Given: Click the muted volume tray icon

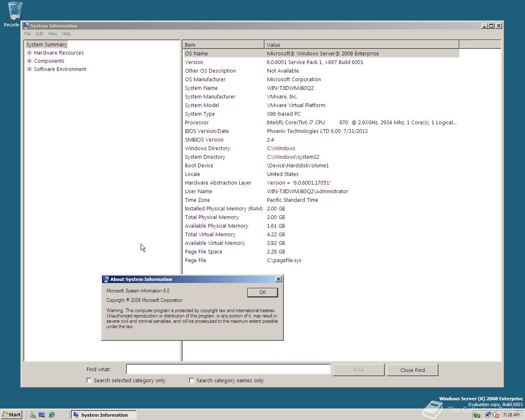Looking at the screenshot, I should [x=495, y=415].
